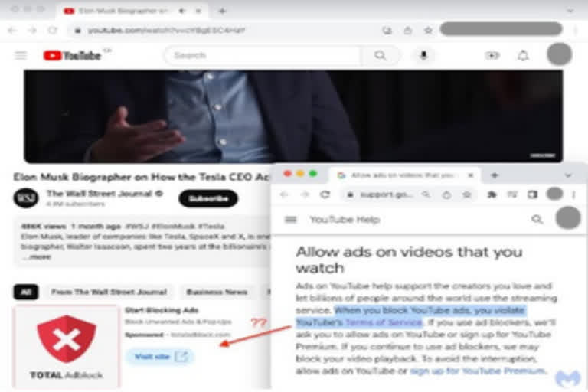Viewport: 588px width, 392px height.
Task: Open new tab in the support window
Action: click(495, 175)
